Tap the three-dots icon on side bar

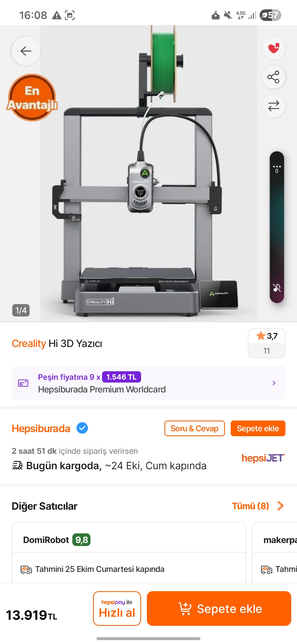(277, 167)
